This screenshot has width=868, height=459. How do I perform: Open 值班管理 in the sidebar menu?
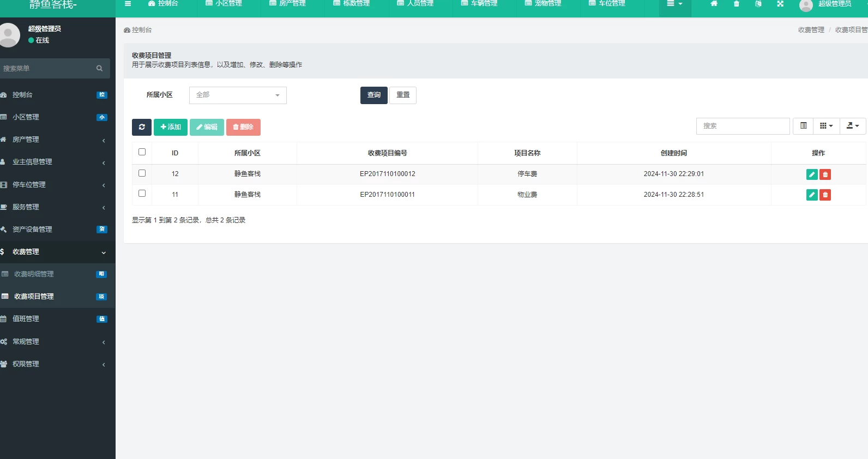[55, 319]
